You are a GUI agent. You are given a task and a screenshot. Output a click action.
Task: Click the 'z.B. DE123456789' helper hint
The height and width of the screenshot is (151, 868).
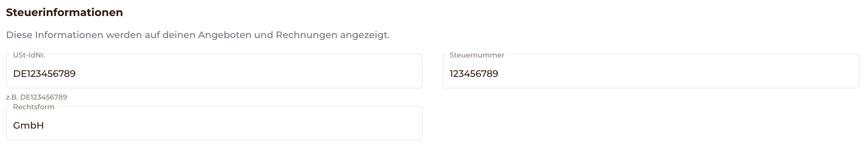[36, 97]
